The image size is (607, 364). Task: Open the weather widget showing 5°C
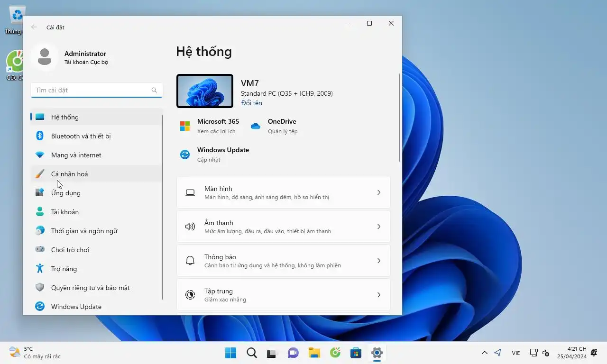pos(35,353)
